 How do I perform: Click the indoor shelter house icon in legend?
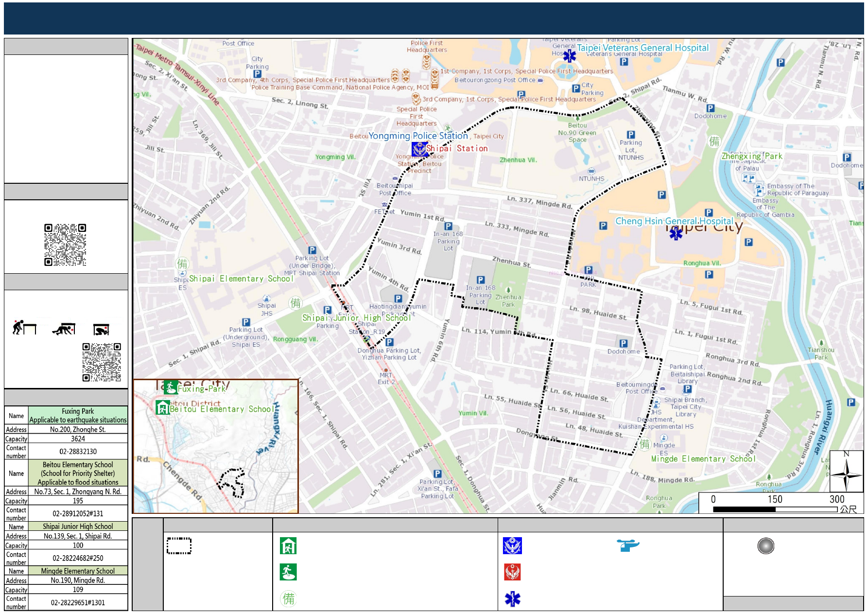(288, 546)
